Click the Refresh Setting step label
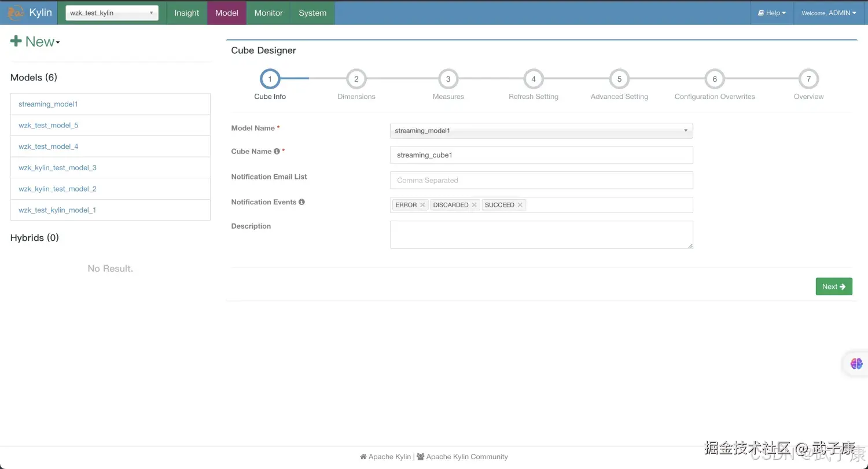Screen dimensions: 868x469 click(x=534, y=97)
